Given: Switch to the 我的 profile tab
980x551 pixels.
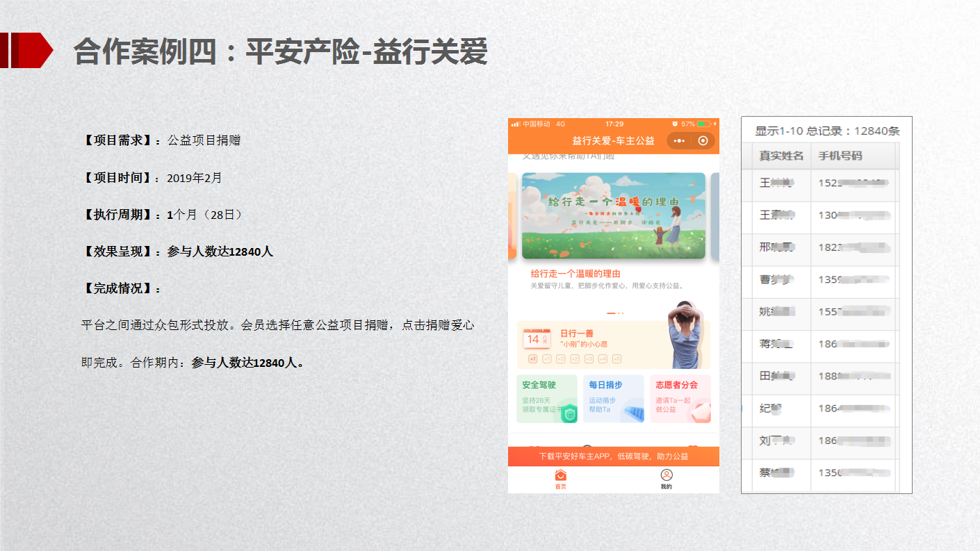Looking at the screenshot, I should click(x=667, y=479).
